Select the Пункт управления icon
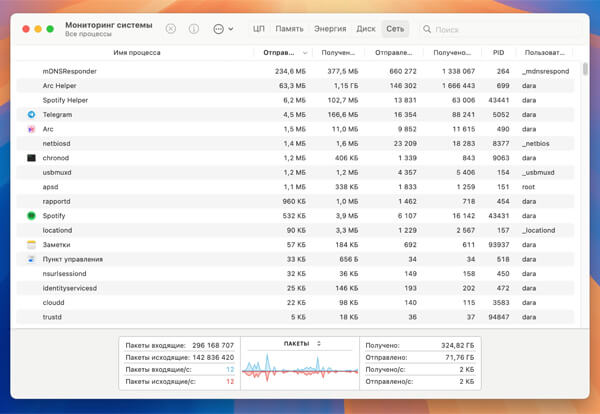 [31, 259]
